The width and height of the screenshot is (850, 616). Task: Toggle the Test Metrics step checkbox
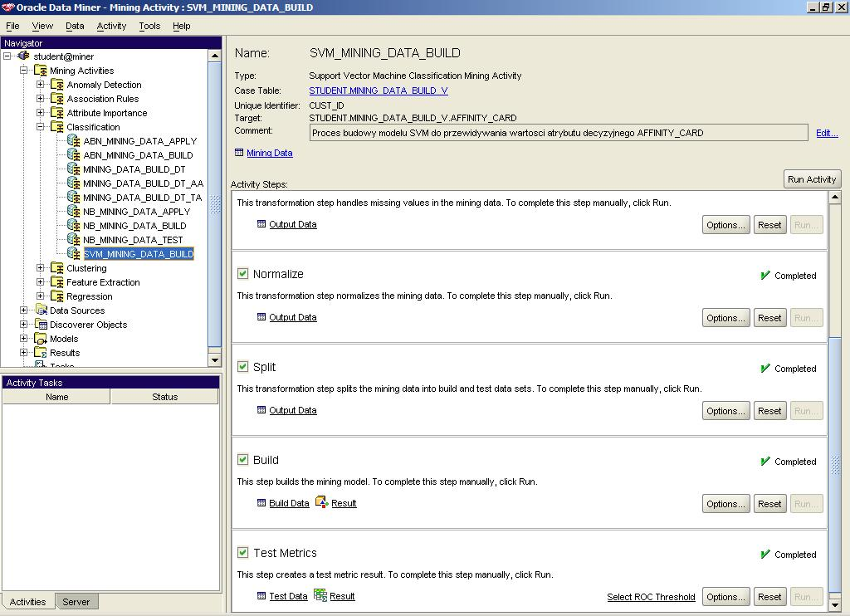coord(243,553)
